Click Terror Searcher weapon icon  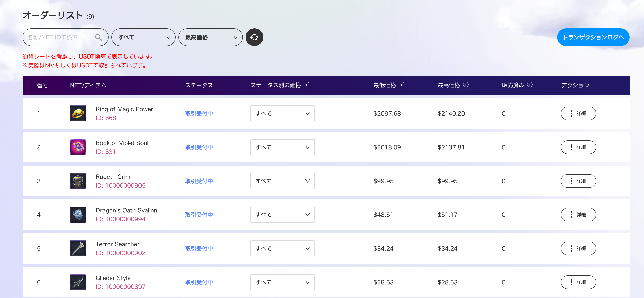click(78, 248)
